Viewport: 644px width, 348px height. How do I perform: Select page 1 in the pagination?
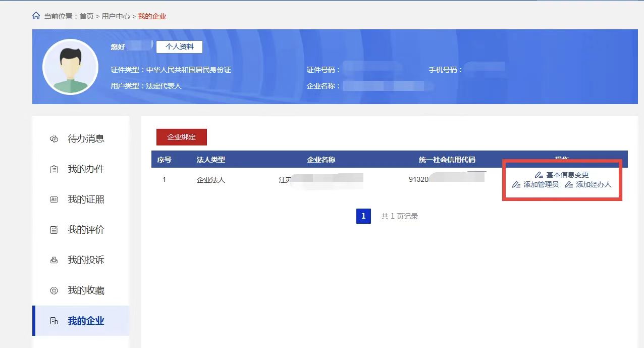pyautogui.click(x=363, y=216)
